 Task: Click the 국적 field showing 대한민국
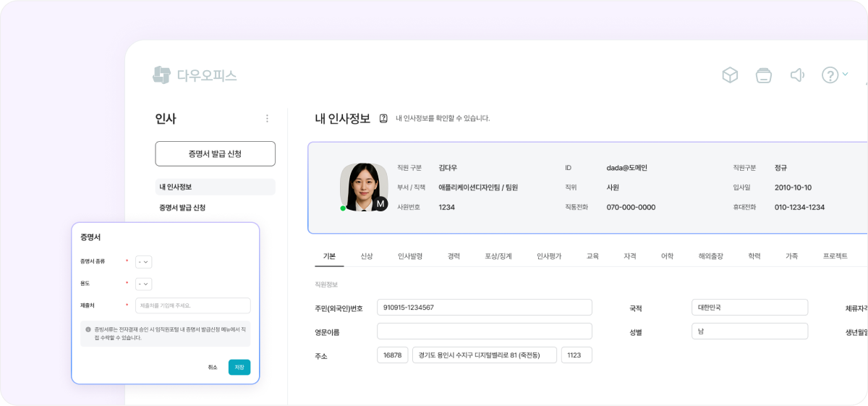749,308
